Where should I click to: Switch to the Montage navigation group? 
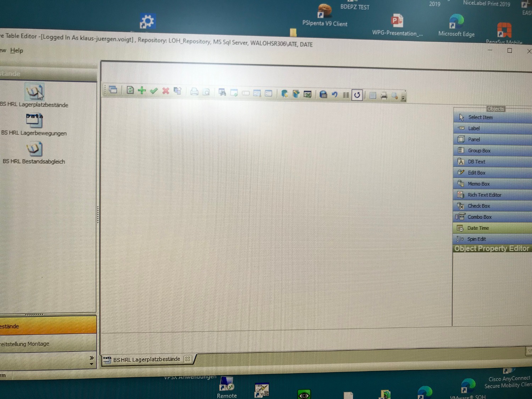pyautogui.click(x=48, y=343)
